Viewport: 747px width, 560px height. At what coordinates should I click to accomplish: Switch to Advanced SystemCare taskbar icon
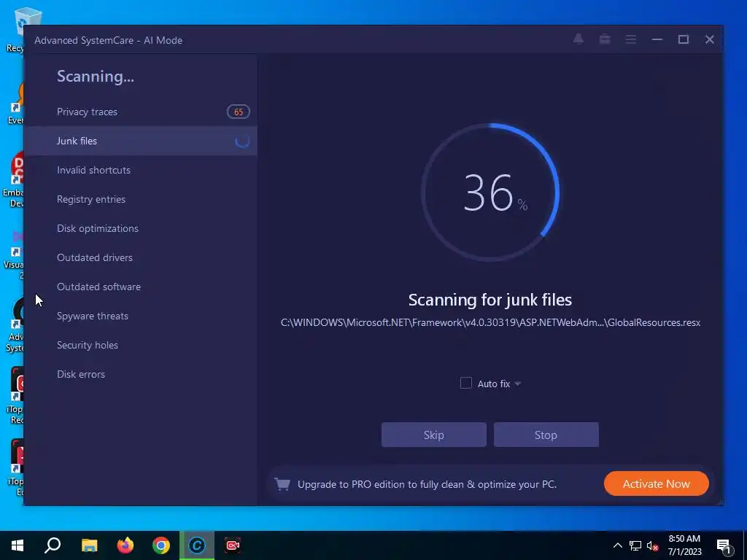click(x=197, y=545)
